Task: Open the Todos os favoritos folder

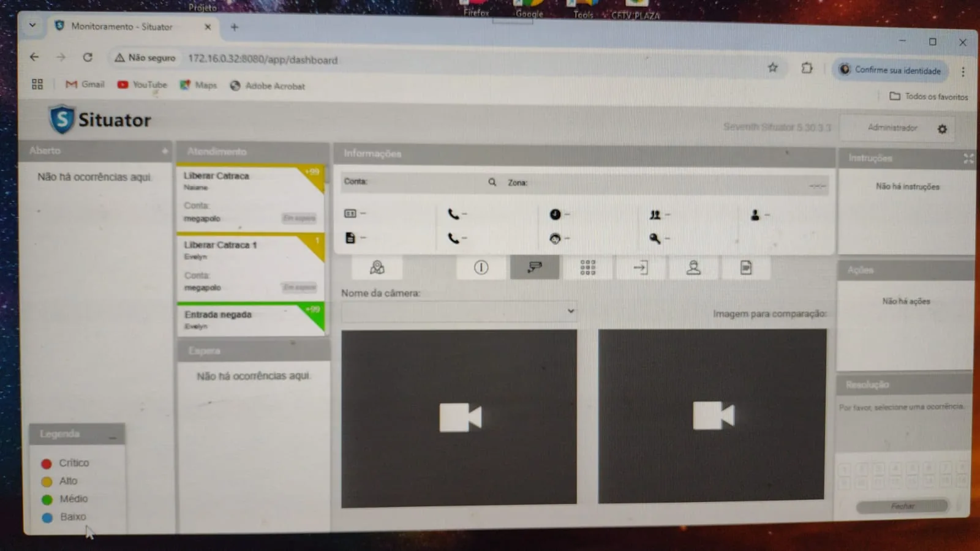Action: 929,96
